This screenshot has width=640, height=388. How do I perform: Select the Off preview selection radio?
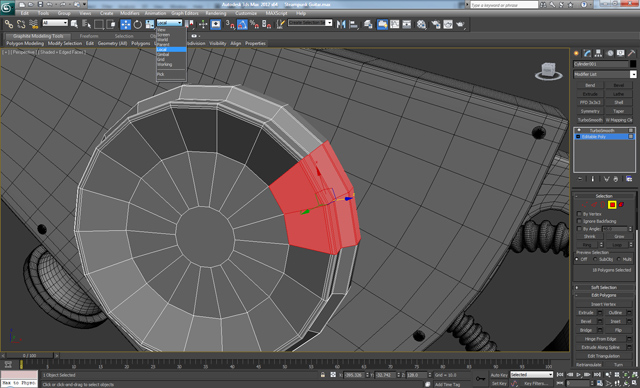(577, 259)
